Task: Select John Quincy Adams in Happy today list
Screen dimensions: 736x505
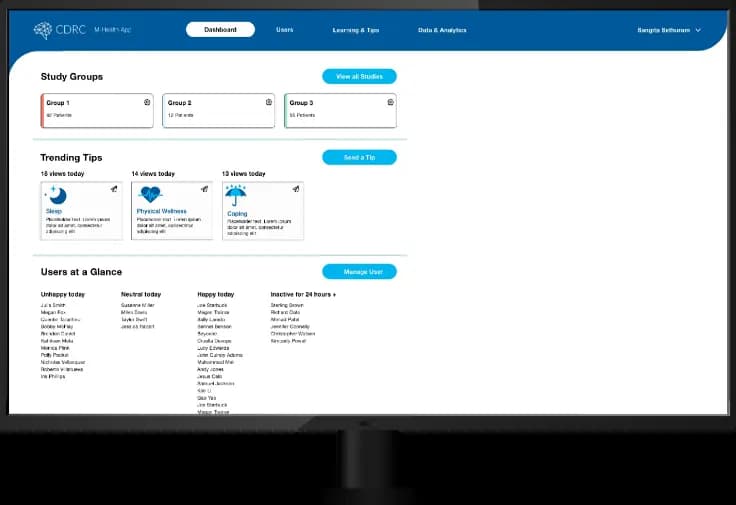Action: pos(220,355)
